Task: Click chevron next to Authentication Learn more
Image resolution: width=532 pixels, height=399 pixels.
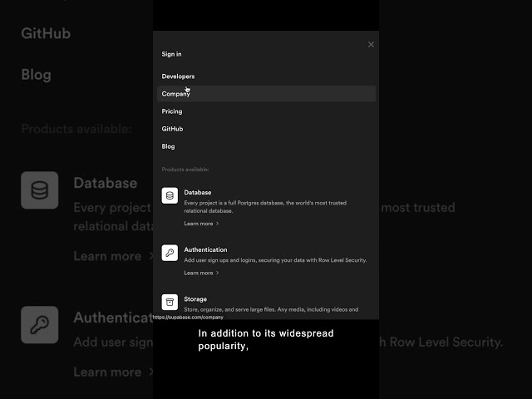Action: point(218,273)
